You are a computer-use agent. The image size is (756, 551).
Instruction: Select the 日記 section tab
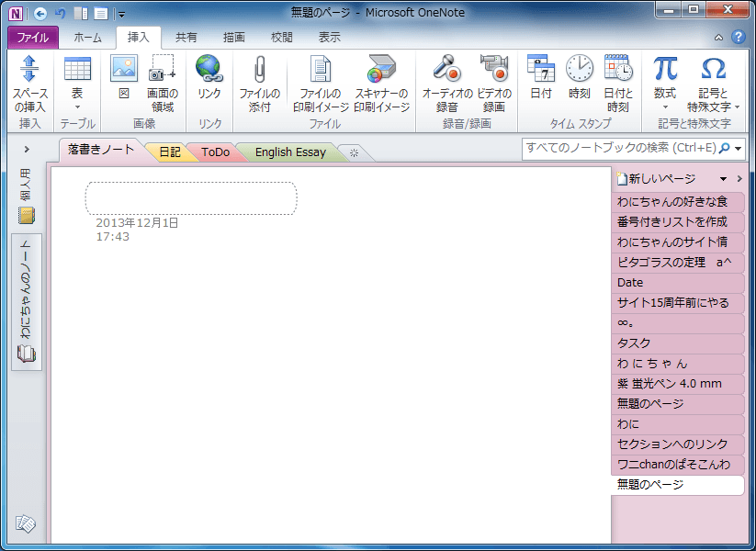[x=170, y=152]
